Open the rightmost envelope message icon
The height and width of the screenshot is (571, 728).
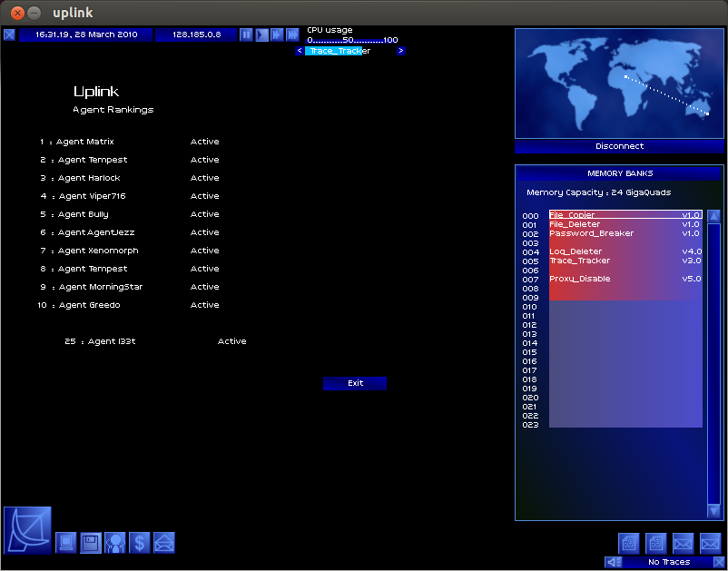pos(711,544)
